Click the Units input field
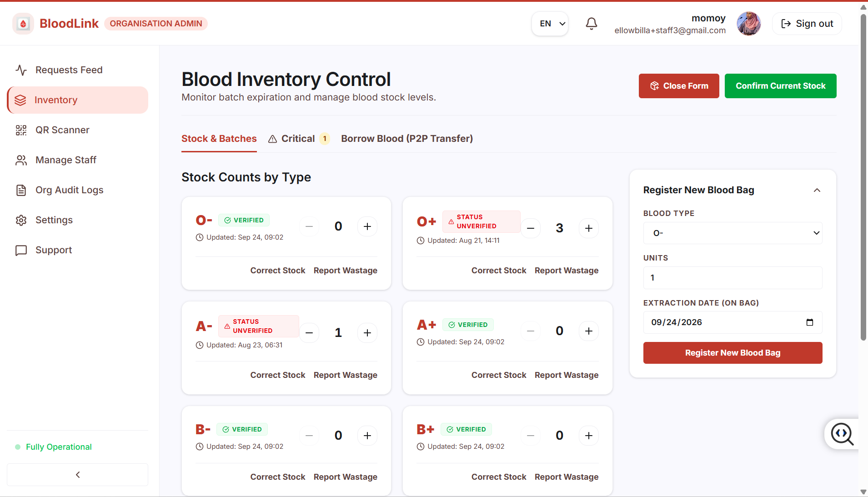The width and height of the screenshot is (868, 497). coord(733,278)
